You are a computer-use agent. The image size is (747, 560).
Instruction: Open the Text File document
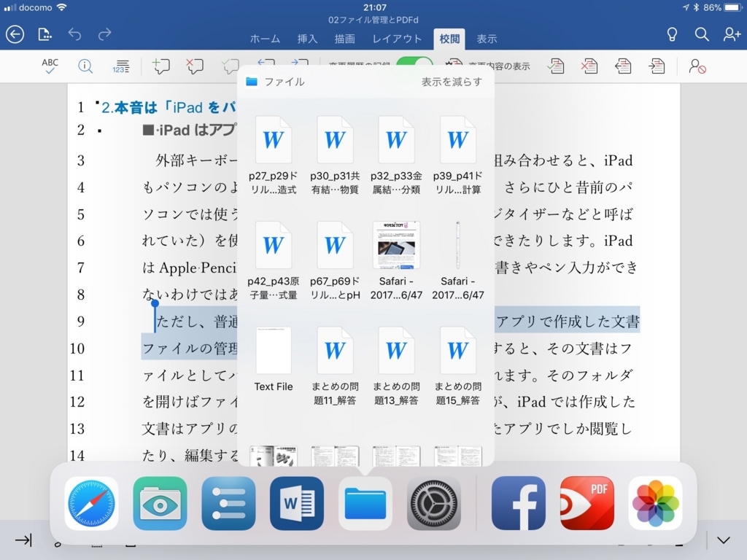tap(274, 360)
